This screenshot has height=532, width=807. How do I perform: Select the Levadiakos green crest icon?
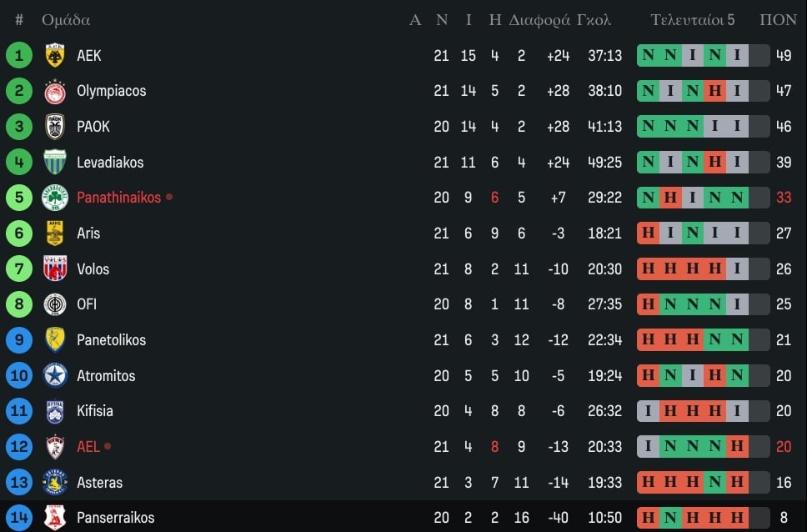click(55, 162)
